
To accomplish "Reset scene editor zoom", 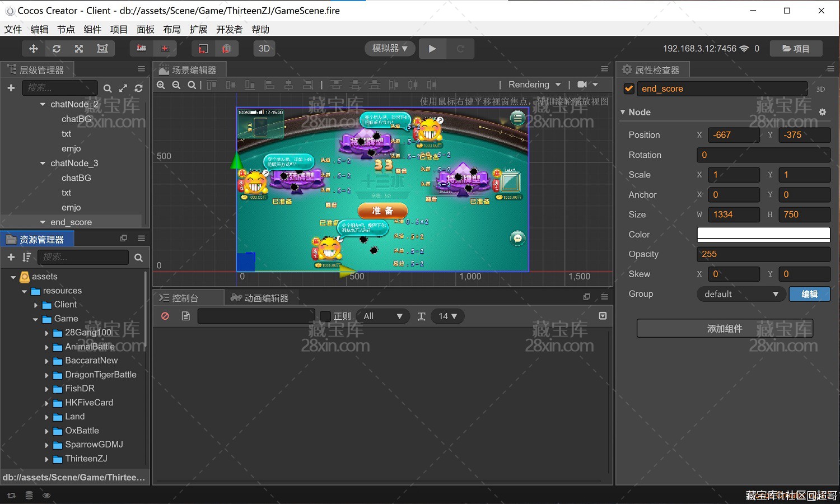I will tap(192, 85).
